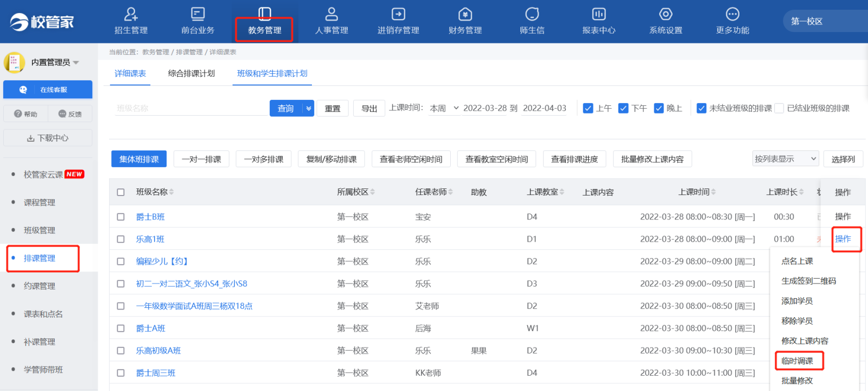Image resolution: width=868 pixels, height=391 pixels.
Task: Sort by 任课老师 column arrows
Action: [x=450, y=192]
